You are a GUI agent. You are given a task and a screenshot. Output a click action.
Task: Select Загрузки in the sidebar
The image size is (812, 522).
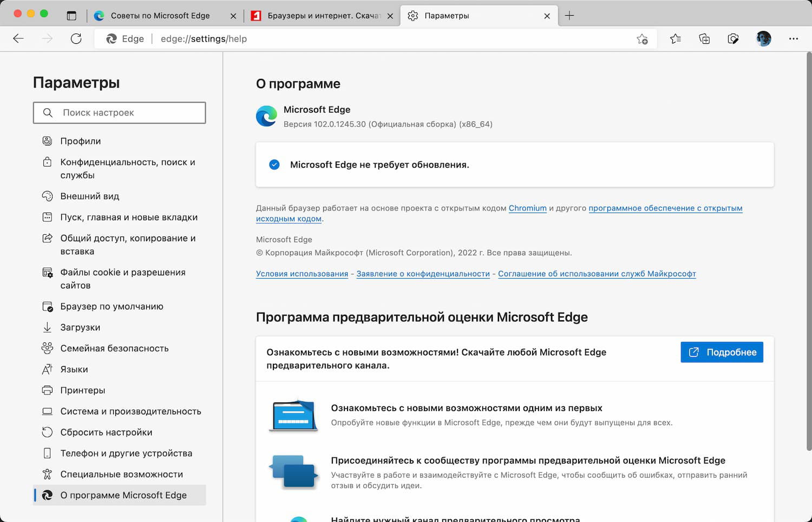[80, 327]
